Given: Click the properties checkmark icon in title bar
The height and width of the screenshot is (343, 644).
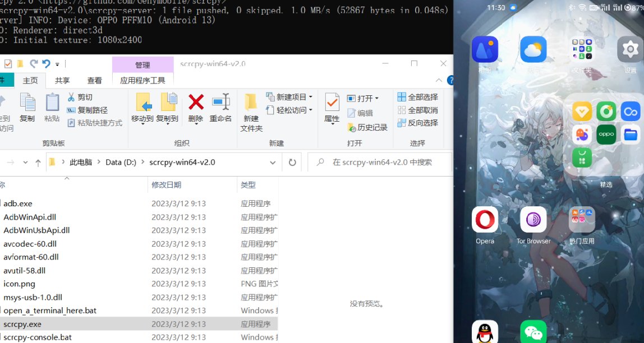Looking at the screenshot, I should 8,64.
